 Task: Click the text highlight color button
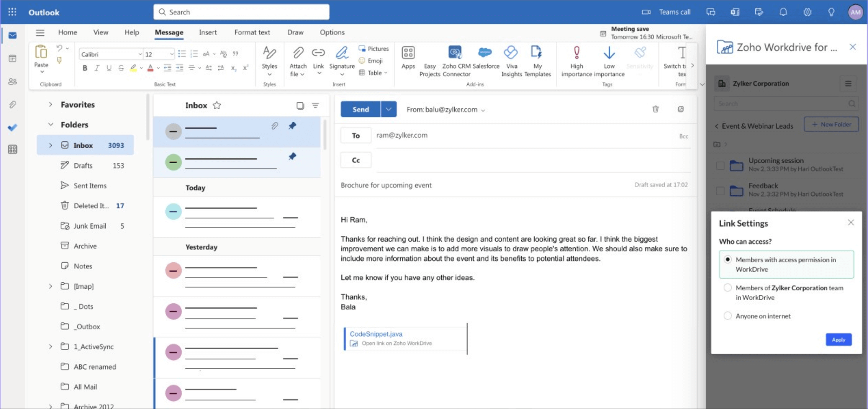tap(133, 68)
